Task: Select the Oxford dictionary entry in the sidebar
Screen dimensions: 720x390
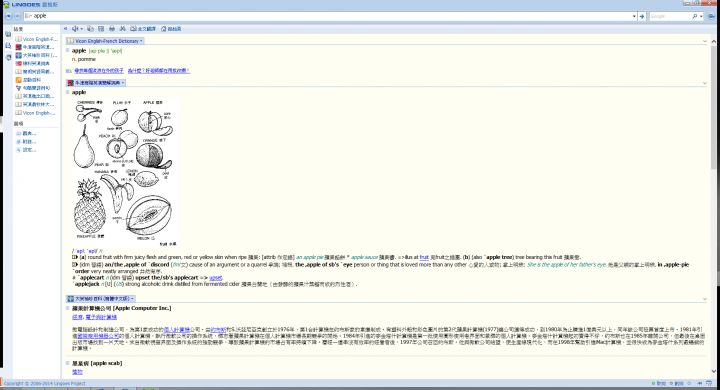Action: (x=35, y=47)
